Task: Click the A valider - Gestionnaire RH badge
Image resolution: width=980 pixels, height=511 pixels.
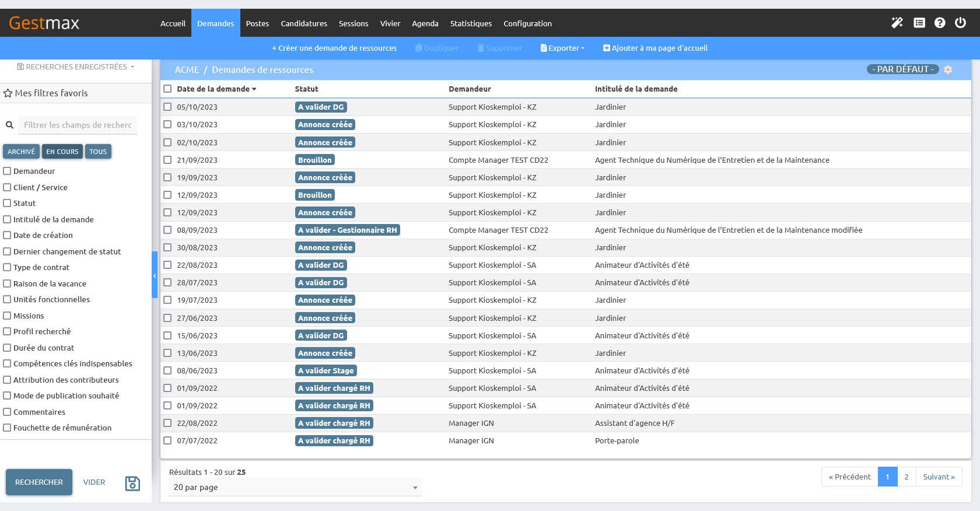Action: [x=347, y=230]
